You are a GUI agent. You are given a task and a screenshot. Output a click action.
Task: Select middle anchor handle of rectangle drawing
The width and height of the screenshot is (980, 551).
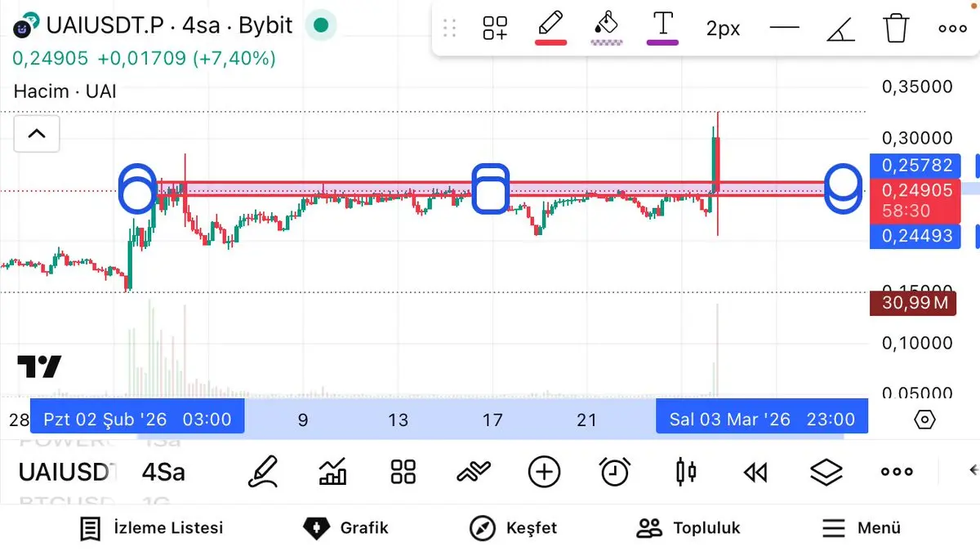pos(491,188)
